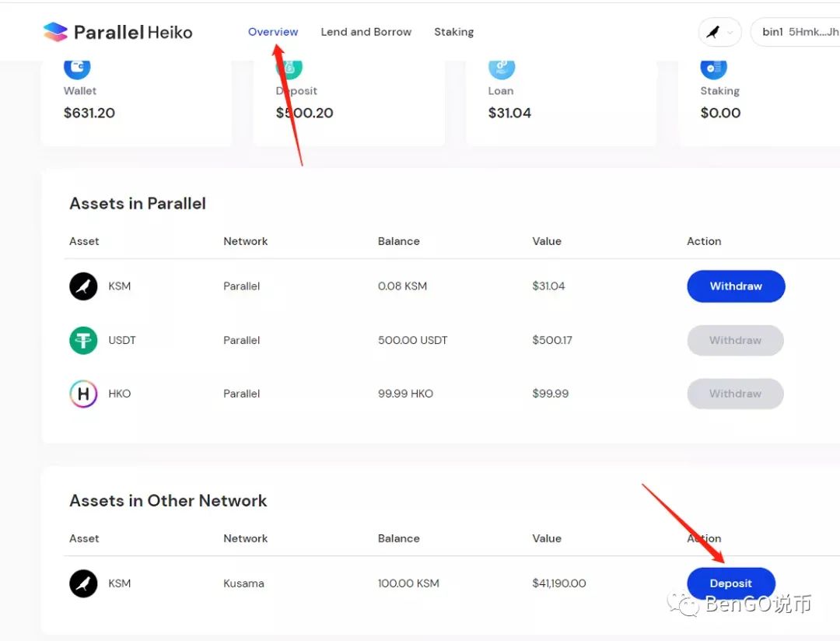The height and width of the screenshot is (641, 840).
Task: Open the Lend and Borrow tab
Action: click(366, 32)
